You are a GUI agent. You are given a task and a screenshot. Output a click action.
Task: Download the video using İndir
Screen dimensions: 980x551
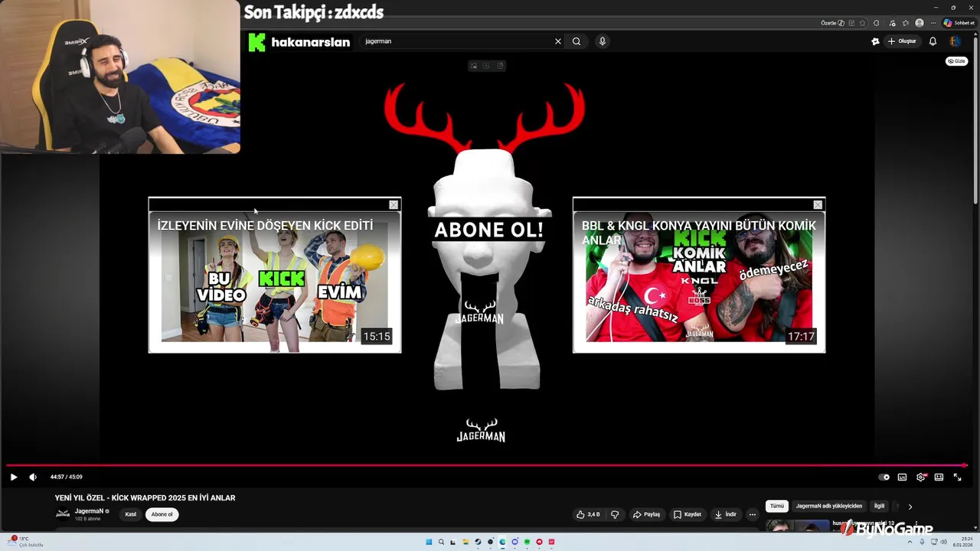coord(725,514)
